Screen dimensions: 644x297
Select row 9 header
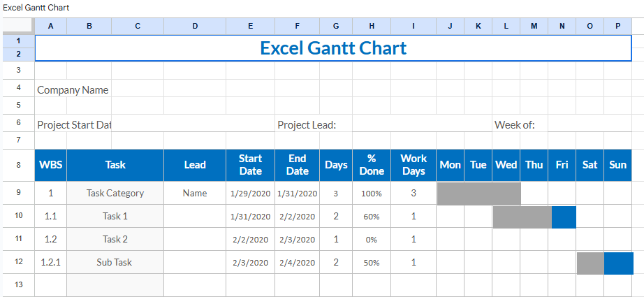18,193
